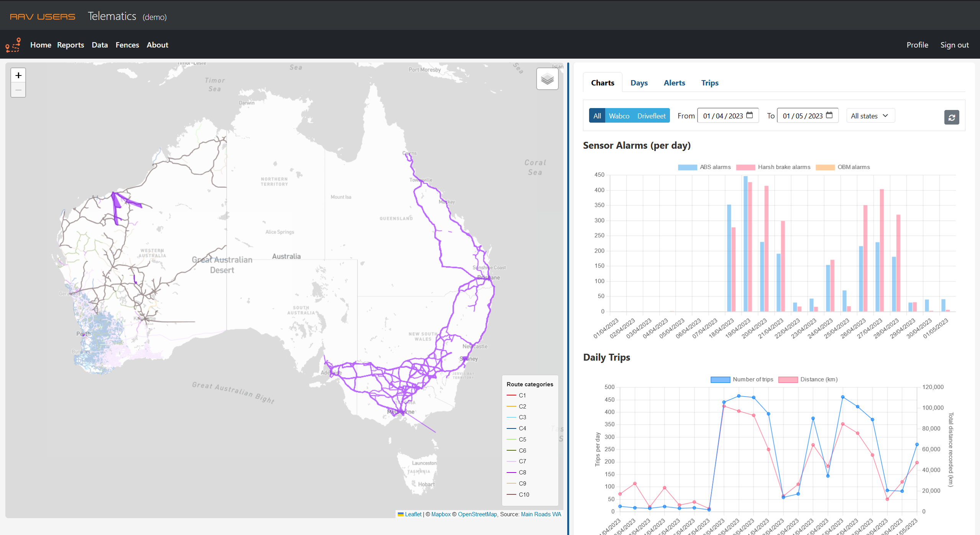This screenshot has height=535, width=980.
Task: Click the RAV USERS logo
Action: 43,17
